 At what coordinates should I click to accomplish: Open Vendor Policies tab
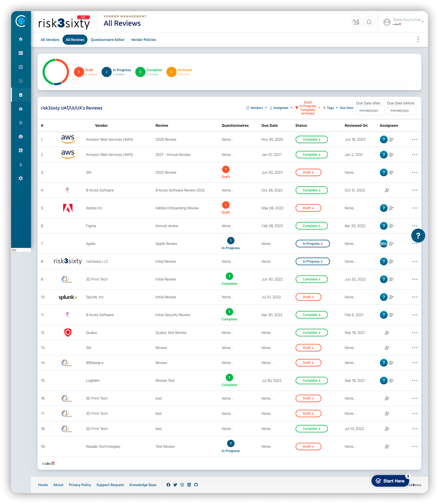tap(143, 40)
